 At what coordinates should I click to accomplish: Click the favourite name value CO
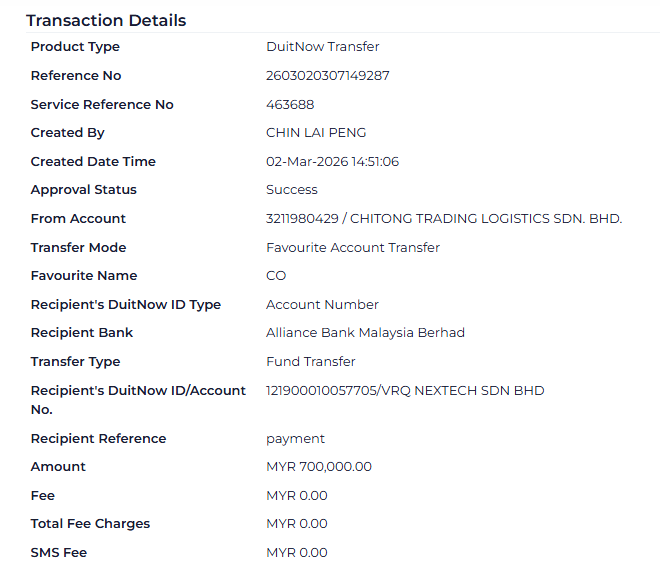[276, 276]
